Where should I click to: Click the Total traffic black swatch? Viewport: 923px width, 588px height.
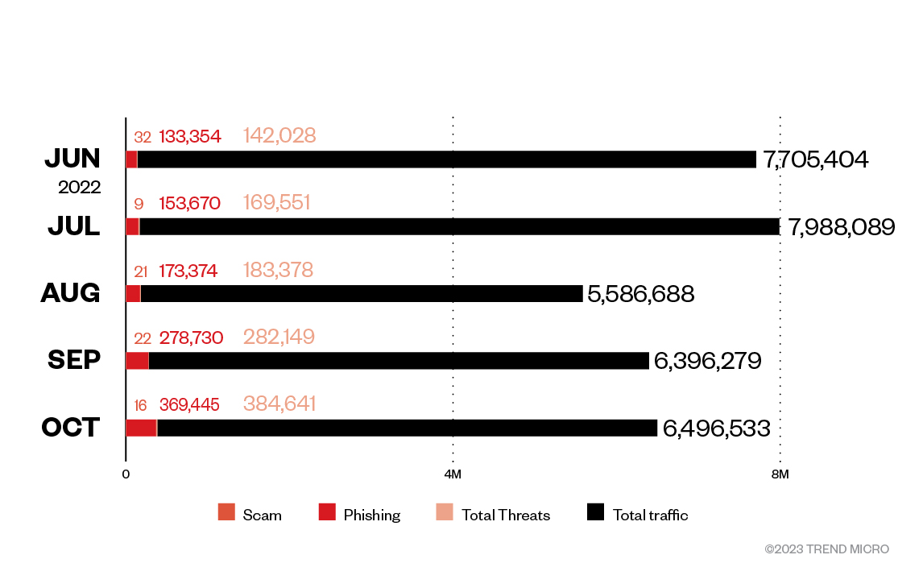pos(595,512)
